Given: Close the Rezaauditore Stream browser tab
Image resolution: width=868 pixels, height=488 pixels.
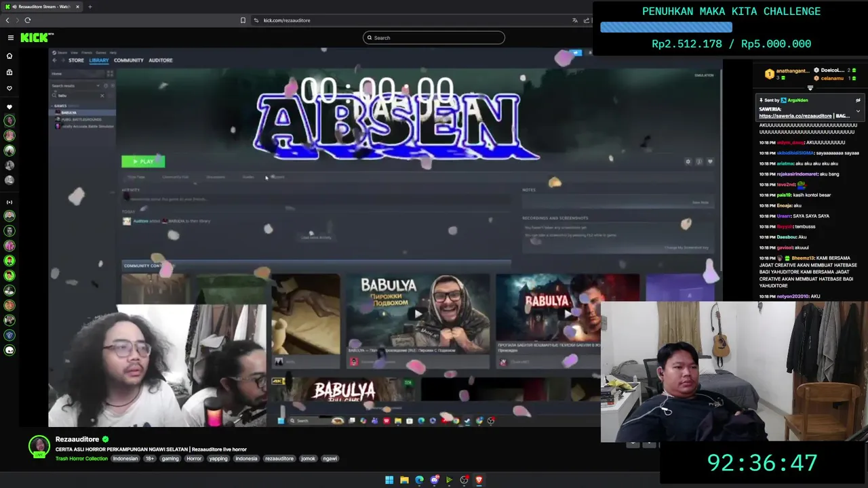Looking at the screenshot, I should tap(77, 7).
